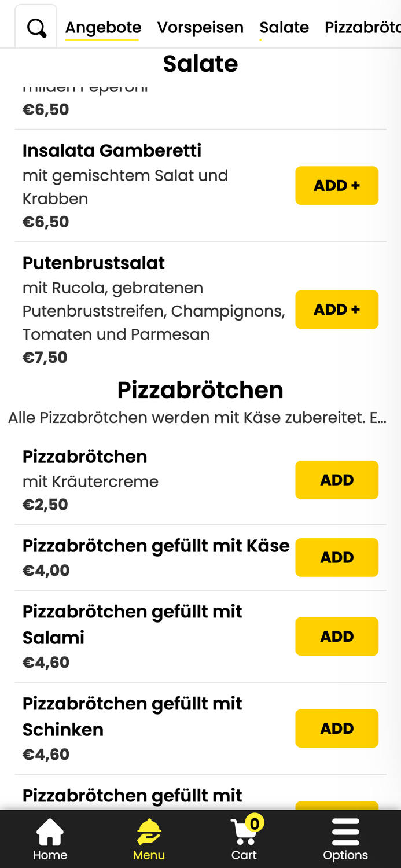Select the Salate tab in the navigation
The height and width of the screenshot is (868, 401).
point(284,27)
